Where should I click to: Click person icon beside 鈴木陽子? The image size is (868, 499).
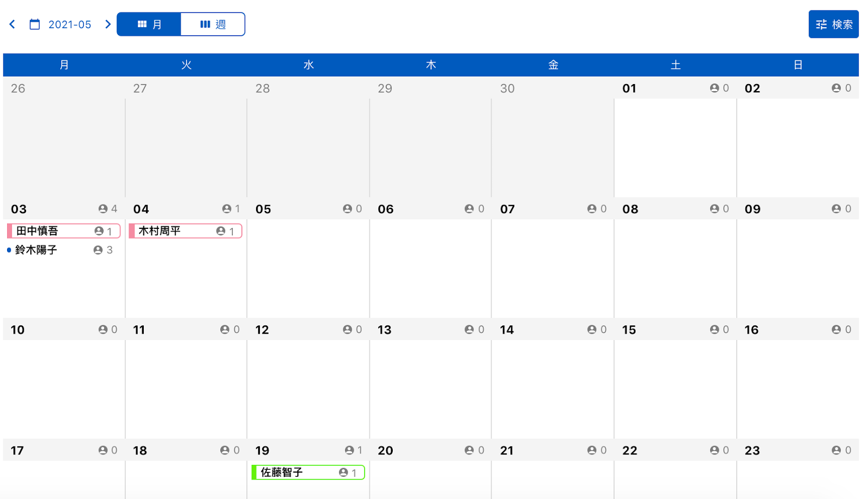click(98, 250)
